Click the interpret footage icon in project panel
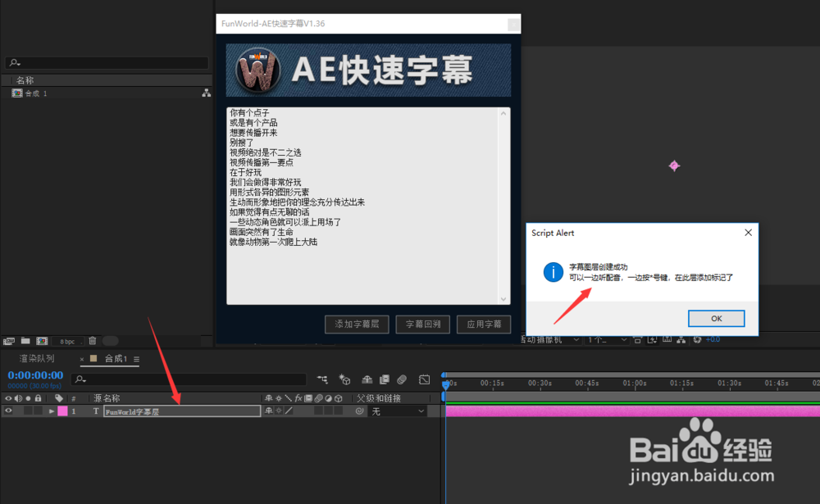The height and width of the screenshot is (504, 820). [x=9, y=341]
